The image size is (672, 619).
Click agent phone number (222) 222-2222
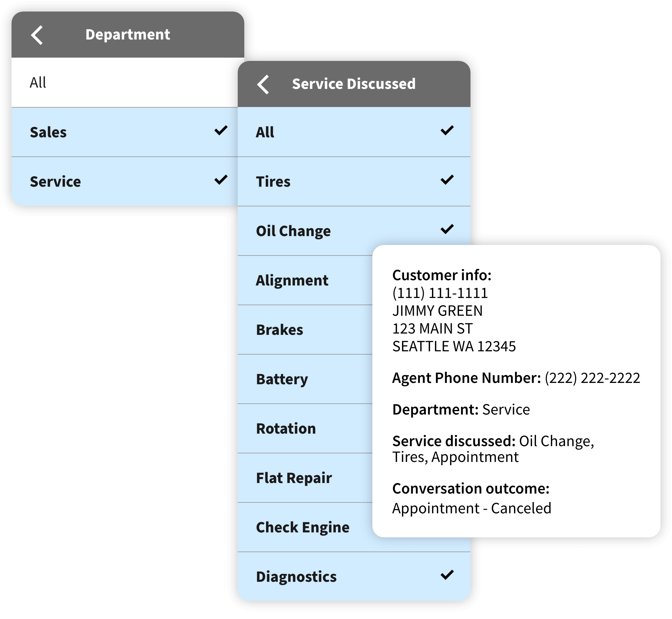pyautogui.click(x=592, y=378)
